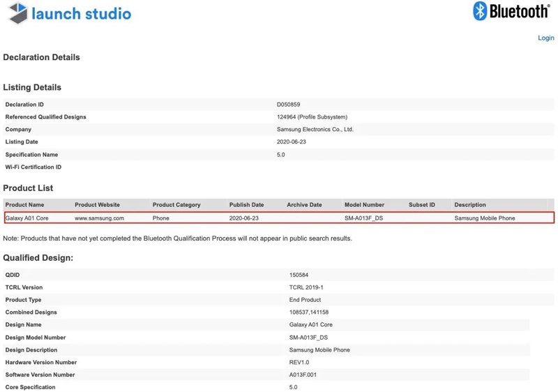Click the Product Name column header
The width and height of the screenshot is (558, 392).
pyautogui.click(x=24, y=205)
